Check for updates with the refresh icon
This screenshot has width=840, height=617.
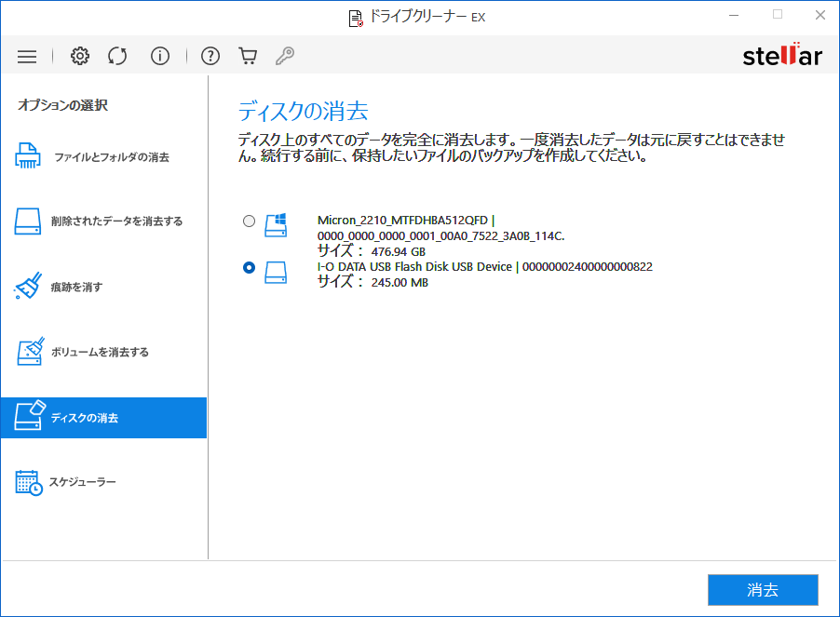tap(116, 56)
